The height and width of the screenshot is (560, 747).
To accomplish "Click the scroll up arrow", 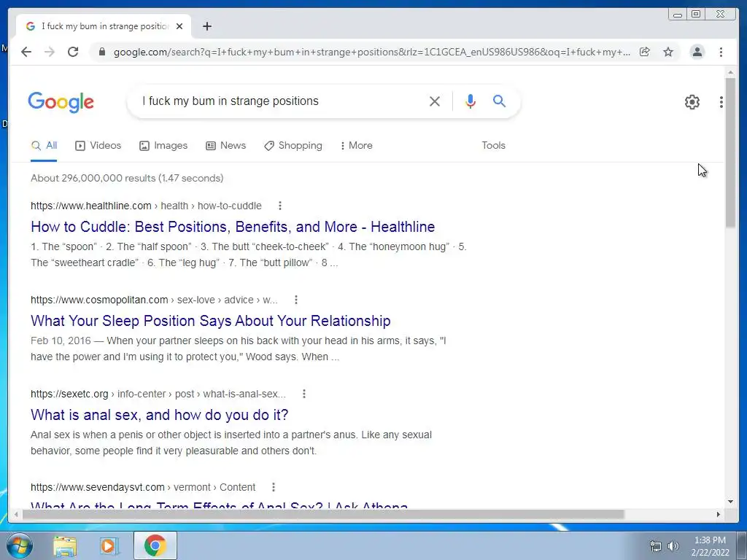I will coord(730,72).
